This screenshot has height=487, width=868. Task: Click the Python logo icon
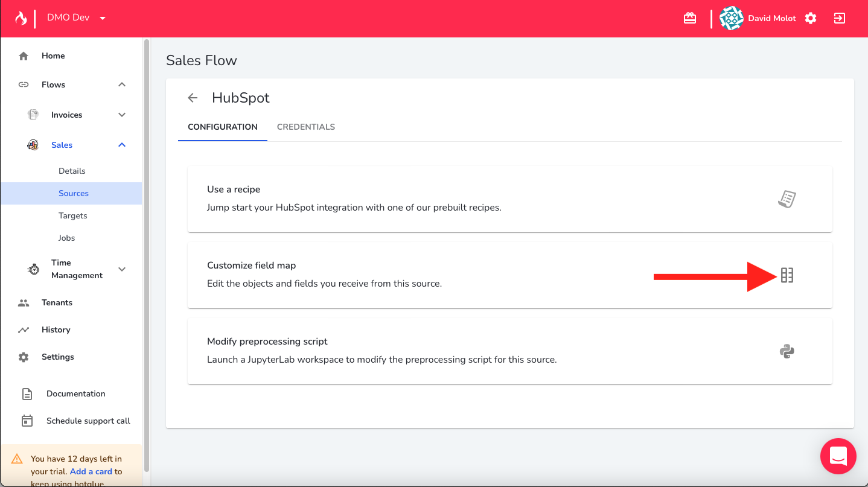(x=787, y=351)
